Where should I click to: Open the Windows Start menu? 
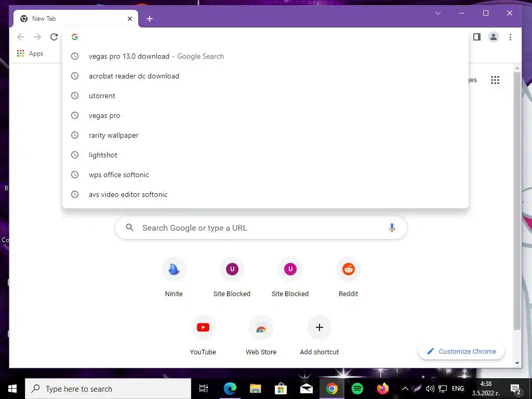[12, 389]
